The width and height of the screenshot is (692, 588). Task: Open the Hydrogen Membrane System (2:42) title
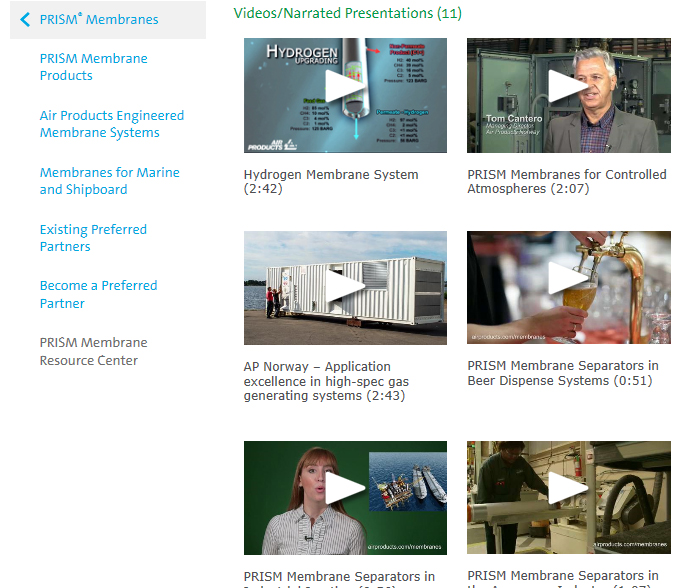[330, 181]
